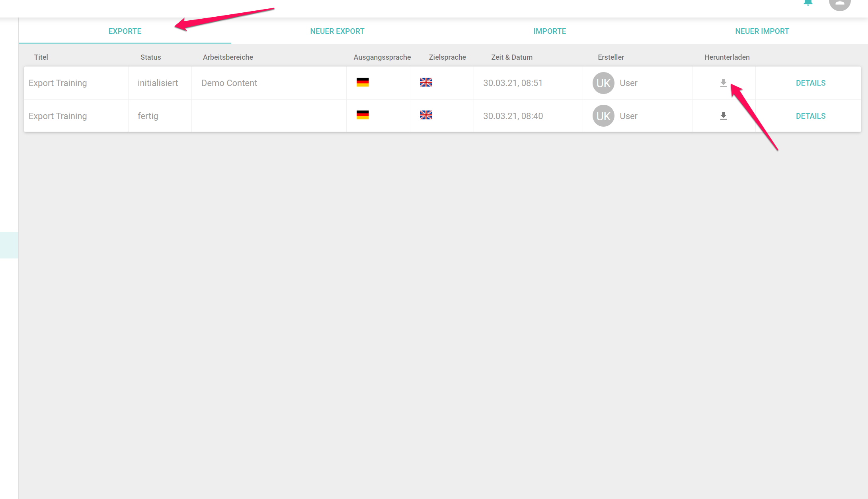Go to the NEUER IMPORT tab
Viewport: 868px width, 499px height.
click(762, 31)
